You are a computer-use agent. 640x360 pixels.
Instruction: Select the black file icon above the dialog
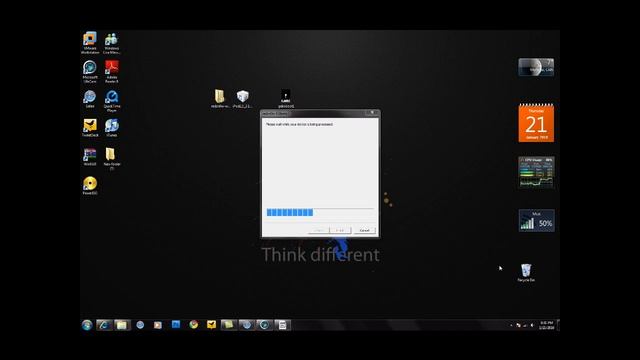[286, 99]
